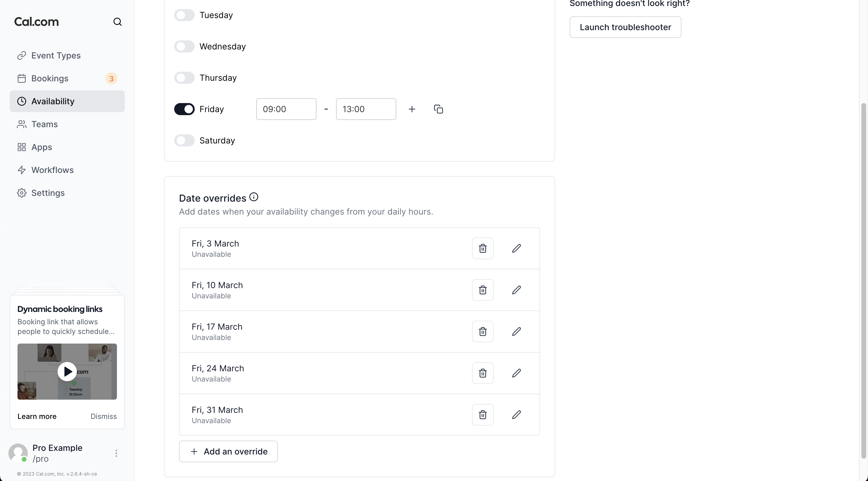Click Launch troubleshooter

tap(625, 27)
